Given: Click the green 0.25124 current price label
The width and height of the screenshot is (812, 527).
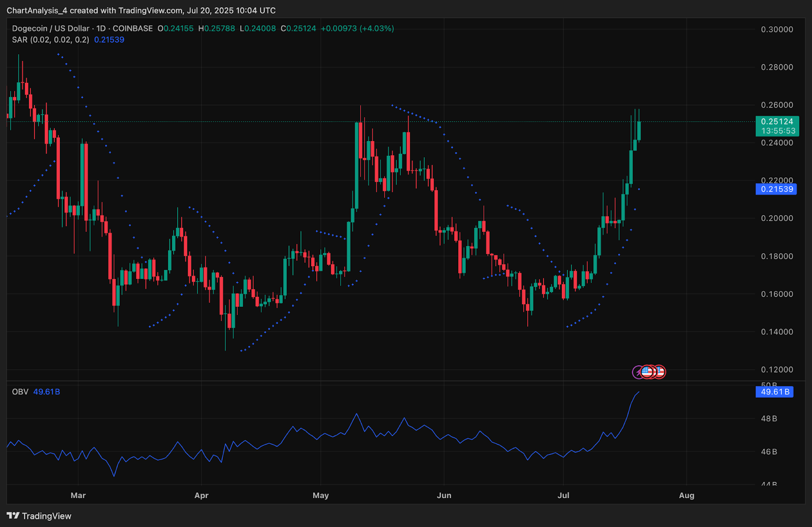Looking at the screenshot, I should coord(777,122).
